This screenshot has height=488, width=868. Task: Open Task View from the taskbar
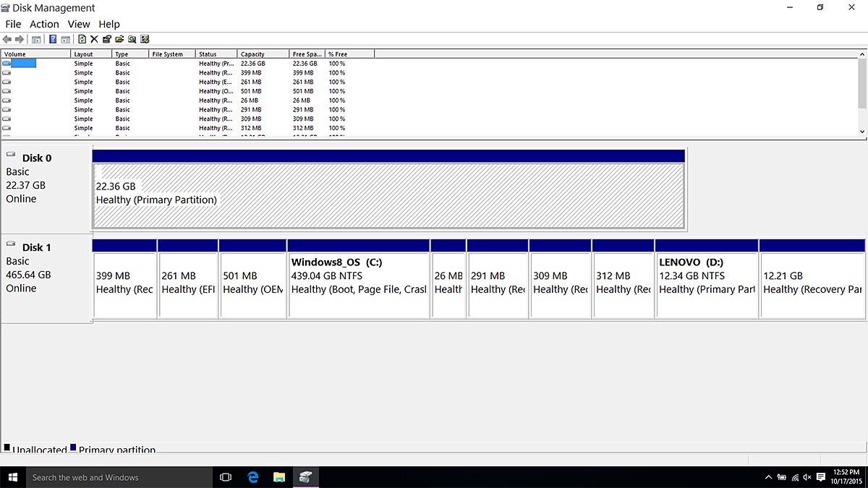click(226, 477)
